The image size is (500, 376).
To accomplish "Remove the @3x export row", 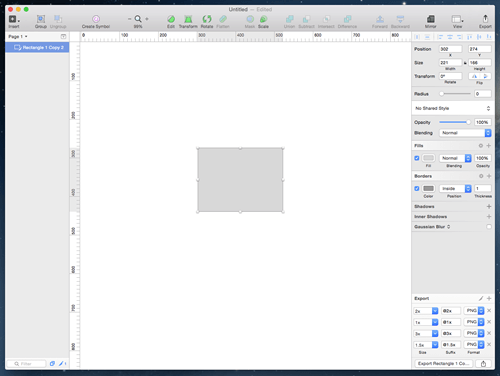I will (x=489, y=333).
